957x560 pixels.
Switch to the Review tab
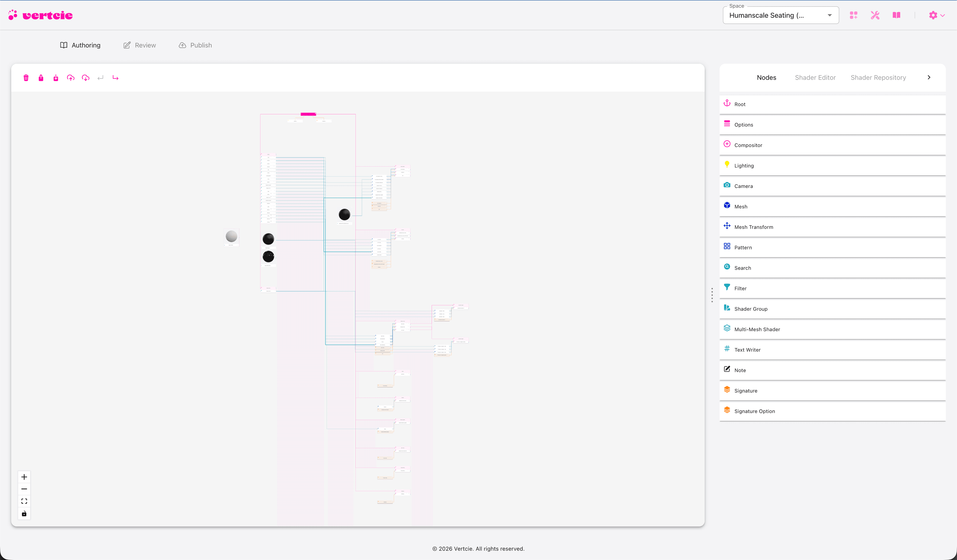(139, 45)
